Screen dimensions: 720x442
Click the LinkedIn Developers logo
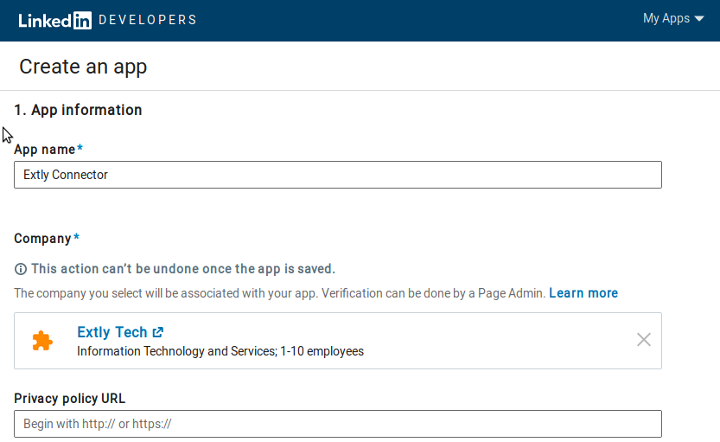point(107,20)
